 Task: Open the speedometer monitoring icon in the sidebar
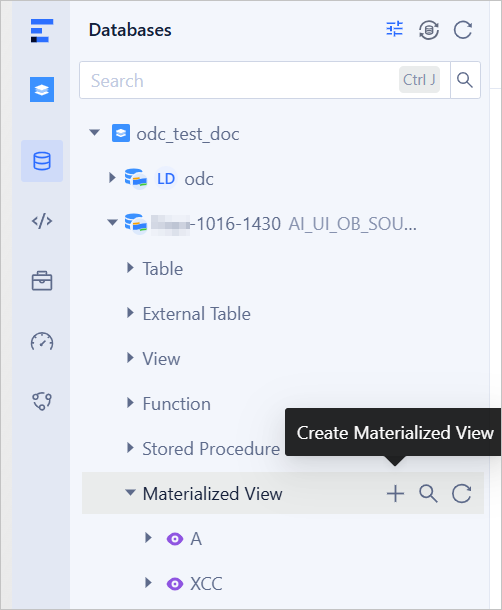click(x=42, y=341)
